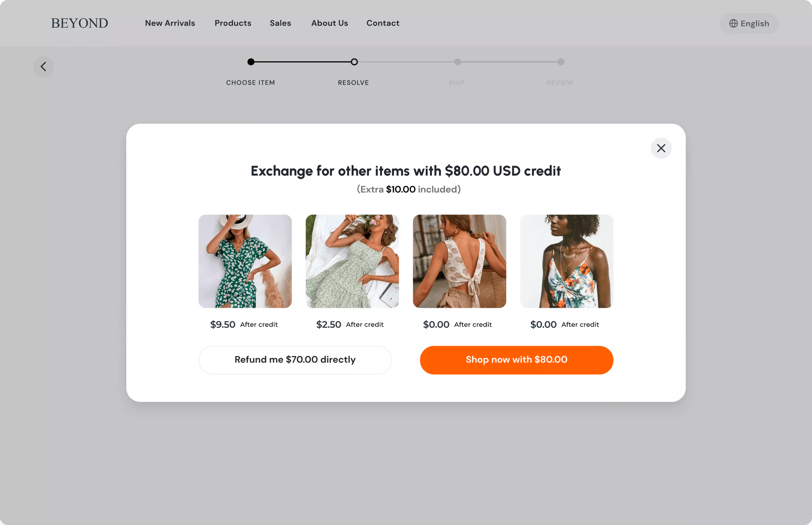Open the Products menu item
812x525 pixels.
coord(233,23)
